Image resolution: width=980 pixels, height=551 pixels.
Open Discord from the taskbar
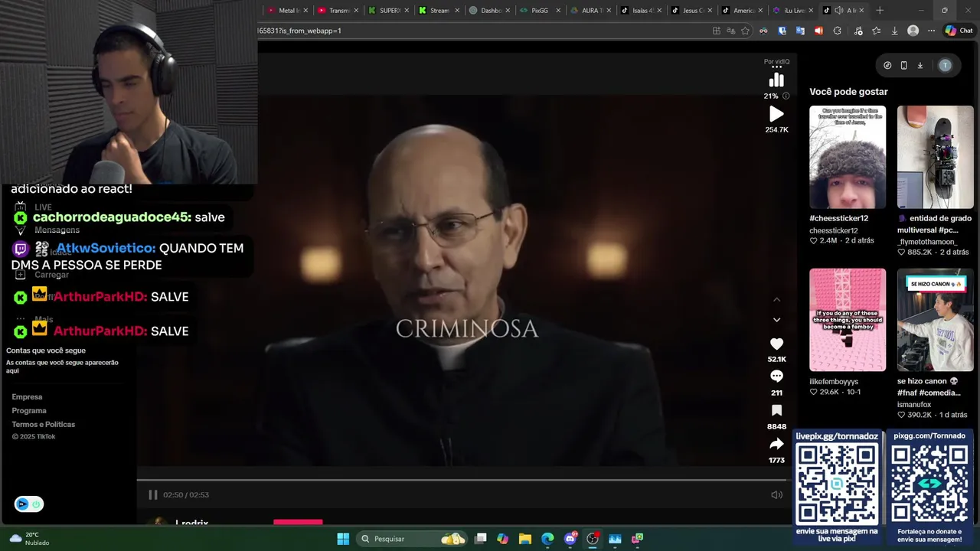click(570, 539)
